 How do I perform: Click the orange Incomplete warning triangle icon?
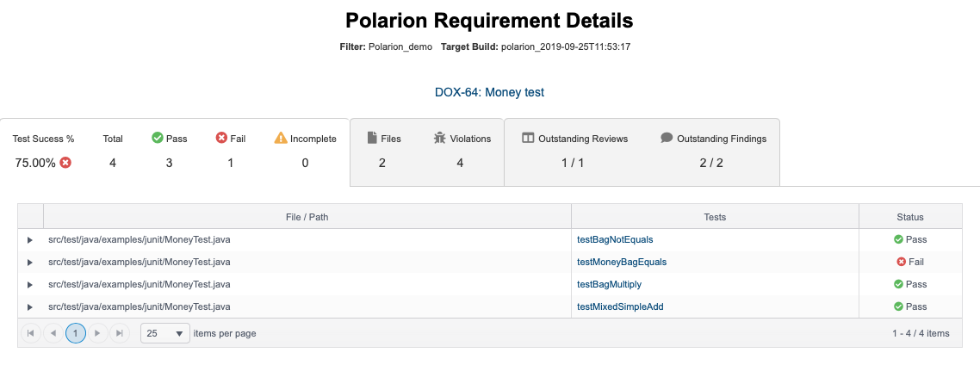tap(281, 138)
